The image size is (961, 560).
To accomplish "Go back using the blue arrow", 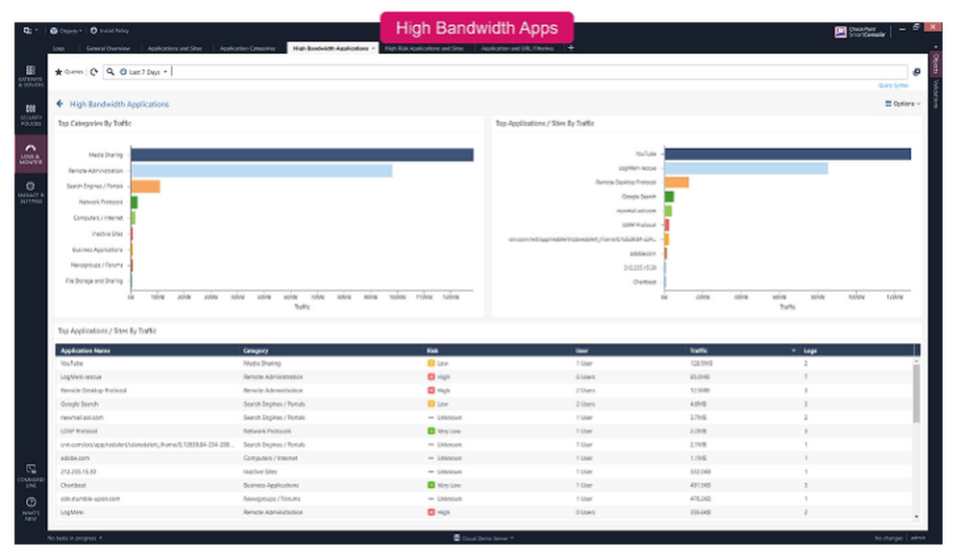I will 60,104.
